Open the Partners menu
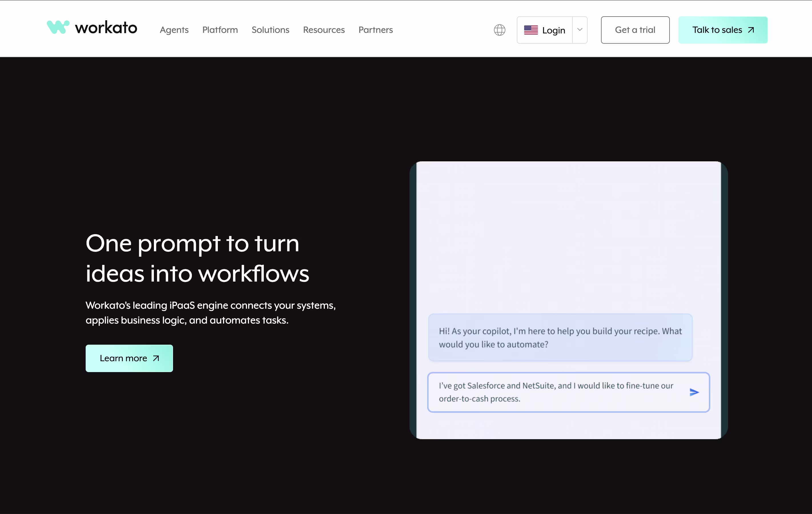The height and width of the screenshot is (514, 812). pos(375,30)
